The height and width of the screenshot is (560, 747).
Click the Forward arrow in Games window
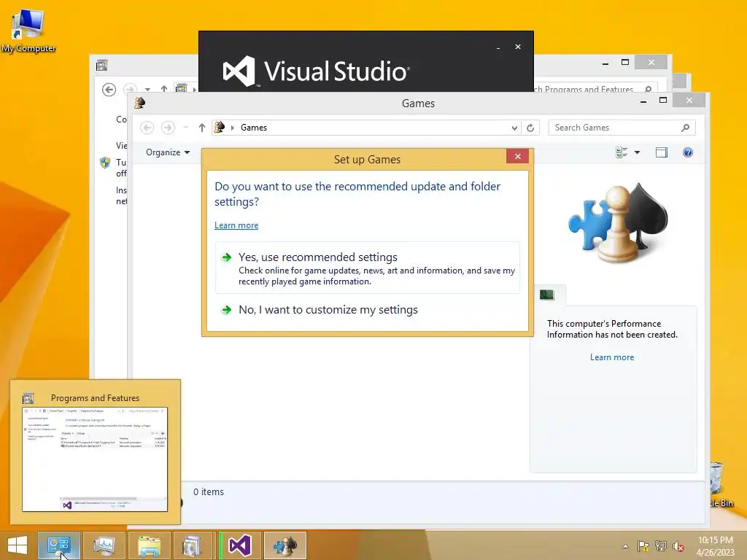coord(168,128)
